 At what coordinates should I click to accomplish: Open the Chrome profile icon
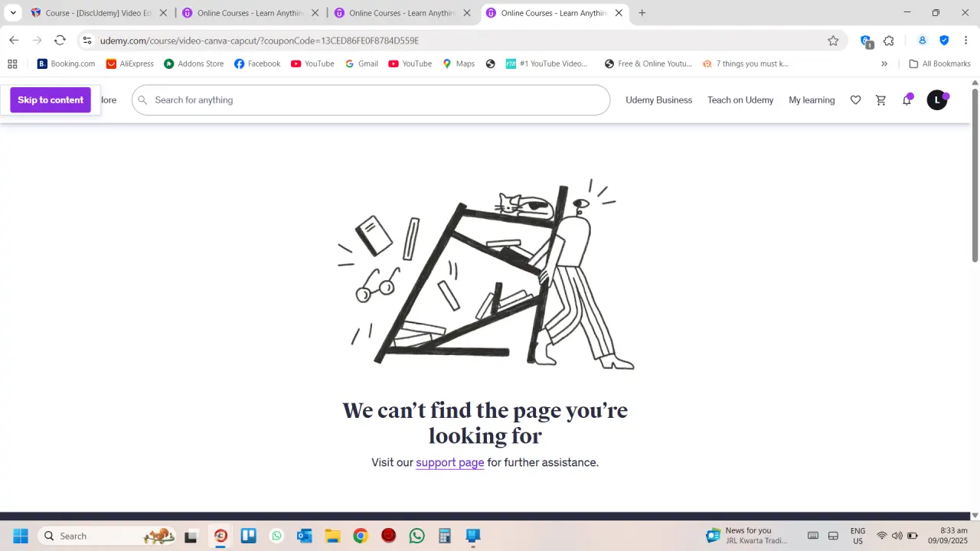point(923,41)
